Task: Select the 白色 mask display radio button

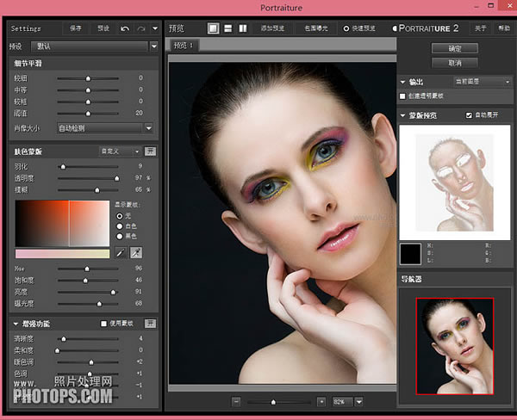Action: (x=119, y=225)
